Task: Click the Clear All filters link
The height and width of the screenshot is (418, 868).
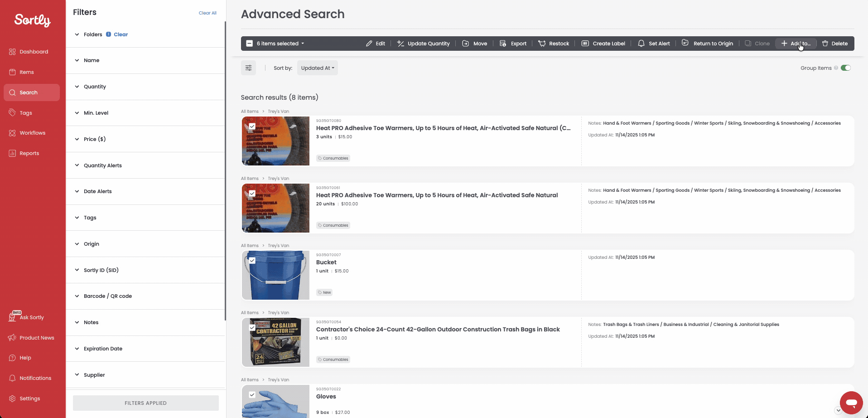Action: tap(207, 13)
